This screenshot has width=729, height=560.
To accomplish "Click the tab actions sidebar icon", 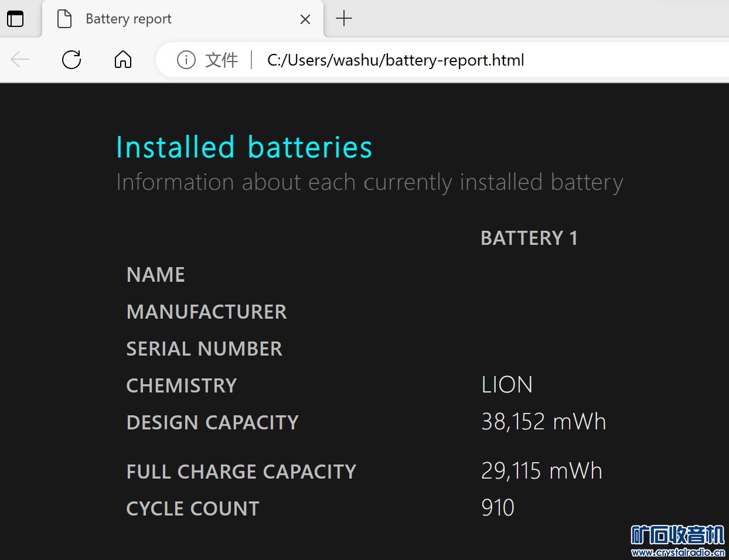I will point(15,19).
